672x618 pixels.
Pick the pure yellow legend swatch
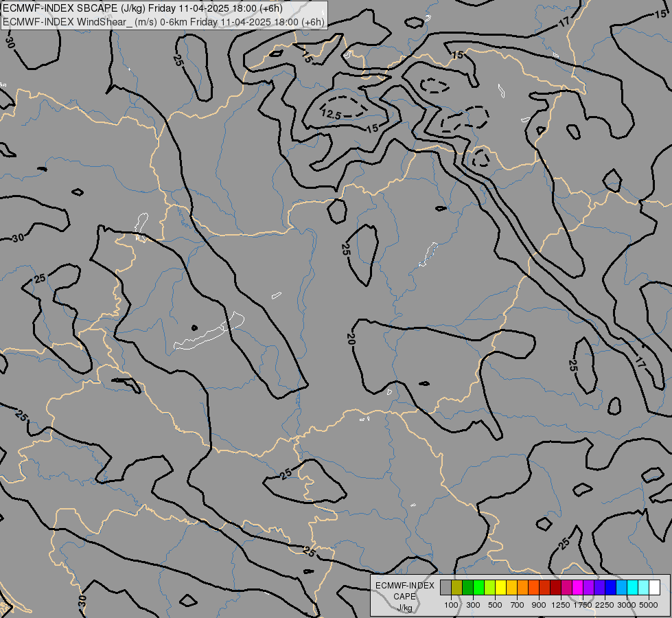[x=501, y=587]
